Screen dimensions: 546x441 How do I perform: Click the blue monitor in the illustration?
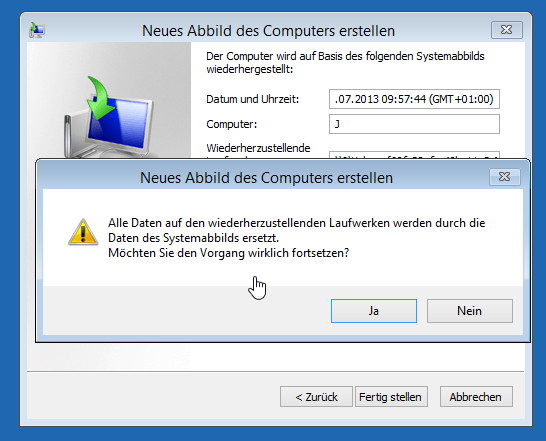coord(120,123)
